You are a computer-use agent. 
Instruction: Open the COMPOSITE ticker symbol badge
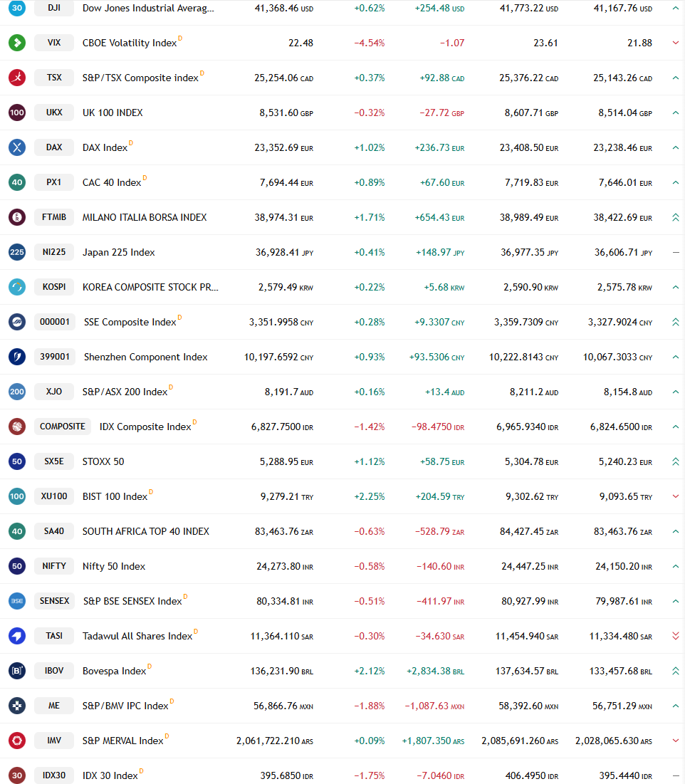pos(63,427)
